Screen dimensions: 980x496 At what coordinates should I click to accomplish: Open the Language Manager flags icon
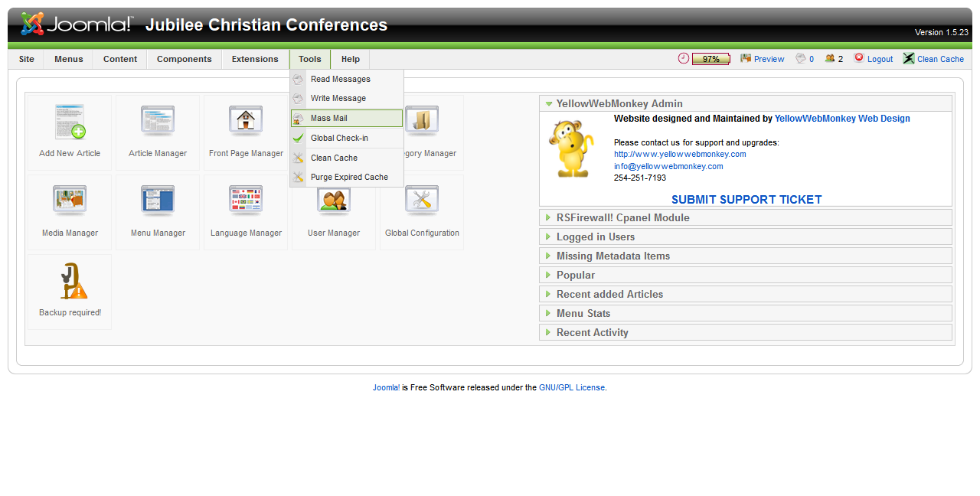(246, 201)
